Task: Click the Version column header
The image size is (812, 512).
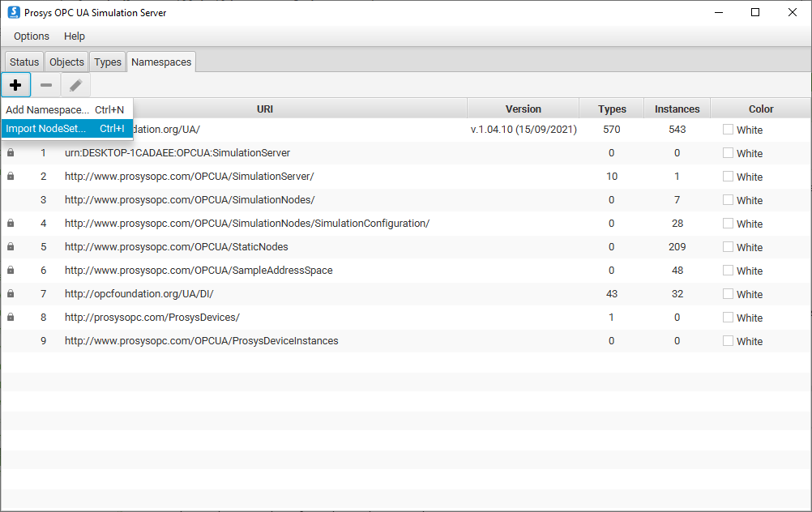Action: 523,109
